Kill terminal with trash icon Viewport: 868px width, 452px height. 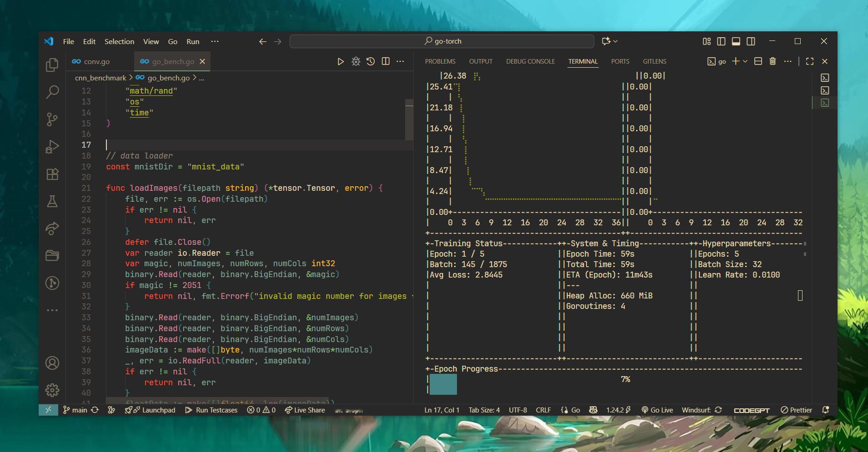[x=773, y=61]
